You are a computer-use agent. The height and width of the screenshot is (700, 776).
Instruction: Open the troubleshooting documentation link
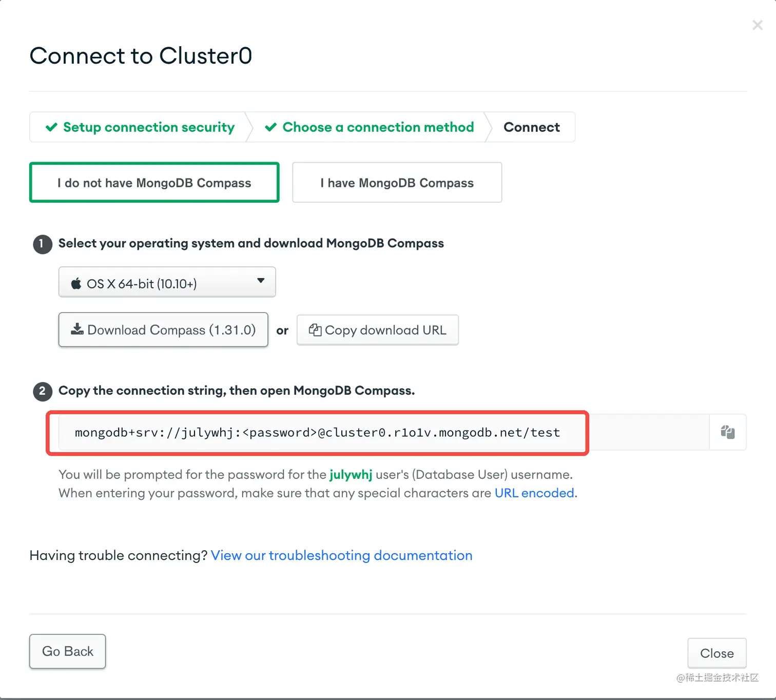click(341, 555)
